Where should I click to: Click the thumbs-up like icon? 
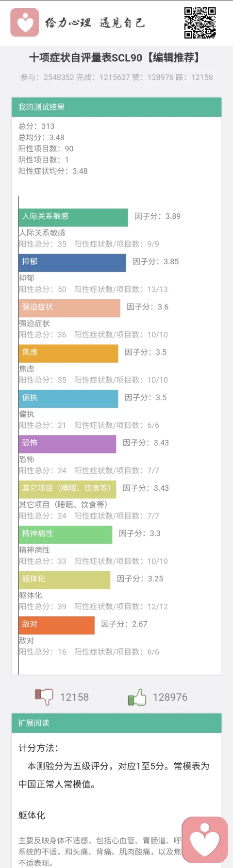tap(137, 697)
